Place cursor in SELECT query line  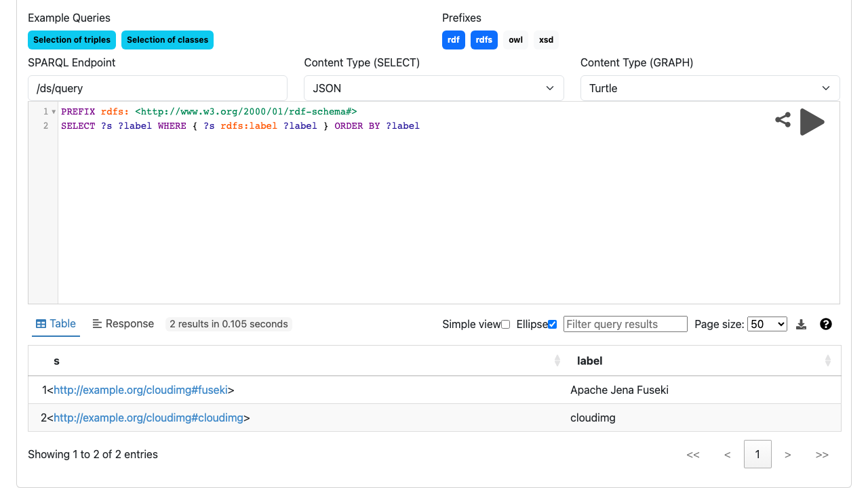point(240,126)
